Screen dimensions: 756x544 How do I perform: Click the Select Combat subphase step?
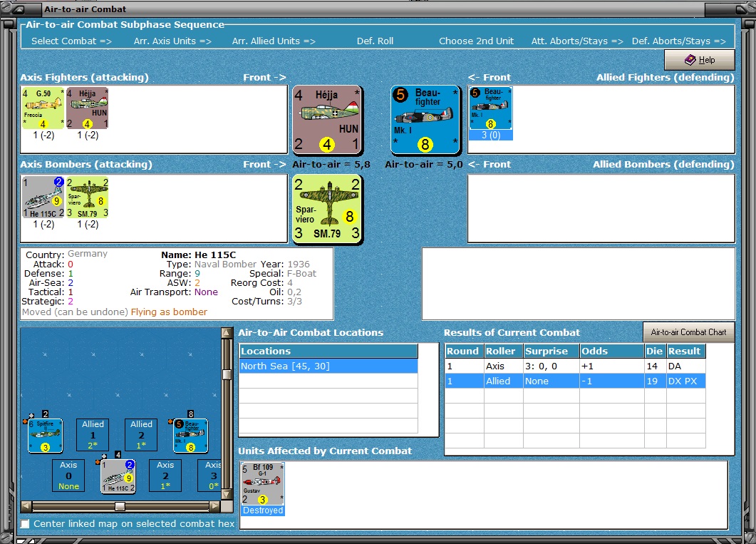[71, 41]
